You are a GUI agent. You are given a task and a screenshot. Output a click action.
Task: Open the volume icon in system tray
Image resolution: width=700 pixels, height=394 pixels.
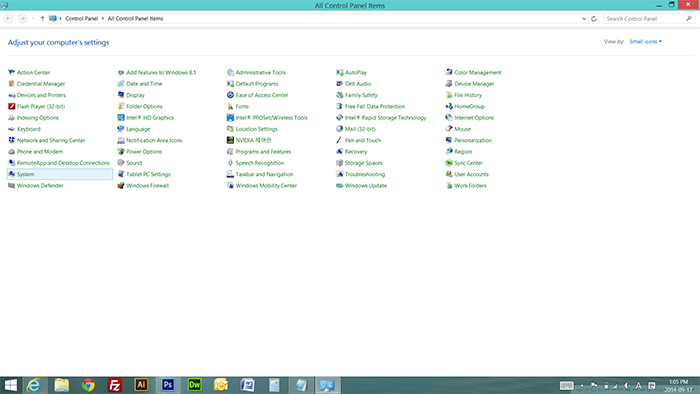pyautogui.click(x=626, y=386)
